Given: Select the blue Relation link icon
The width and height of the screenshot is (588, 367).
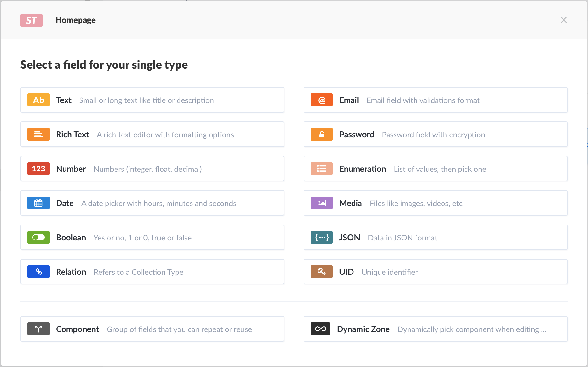Looking at the screenshot, I should [x=38, y=272].
